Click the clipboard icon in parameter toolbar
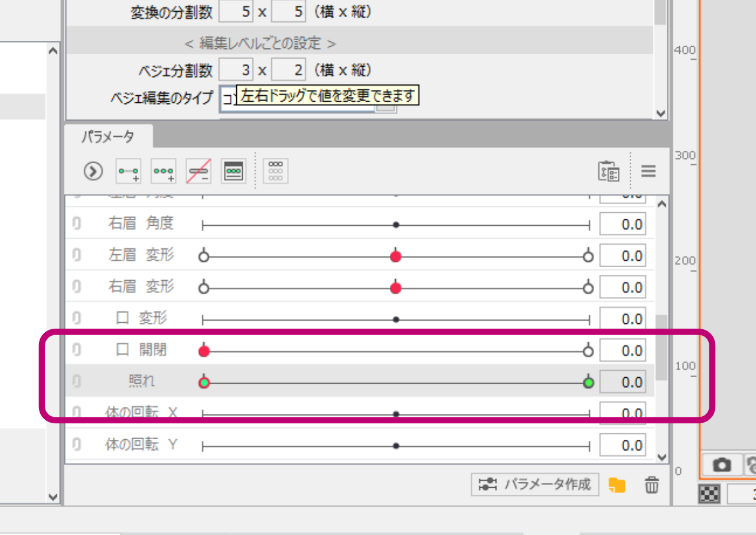This screenshot has width=756, height=535. (x=609, y=171)
